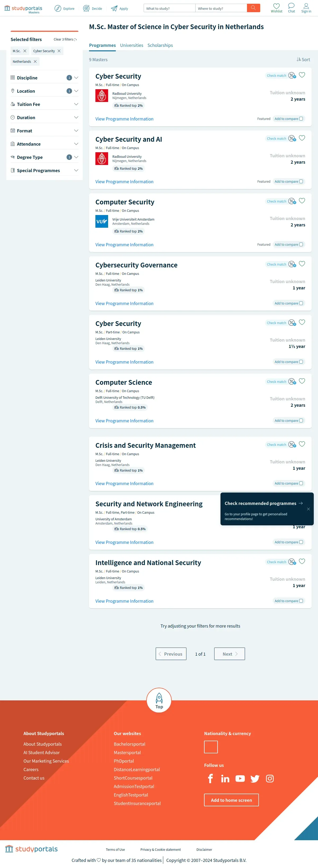
Task: Tick Add to compare for Radboud Cyber Security
Action: tap(301, 119)
